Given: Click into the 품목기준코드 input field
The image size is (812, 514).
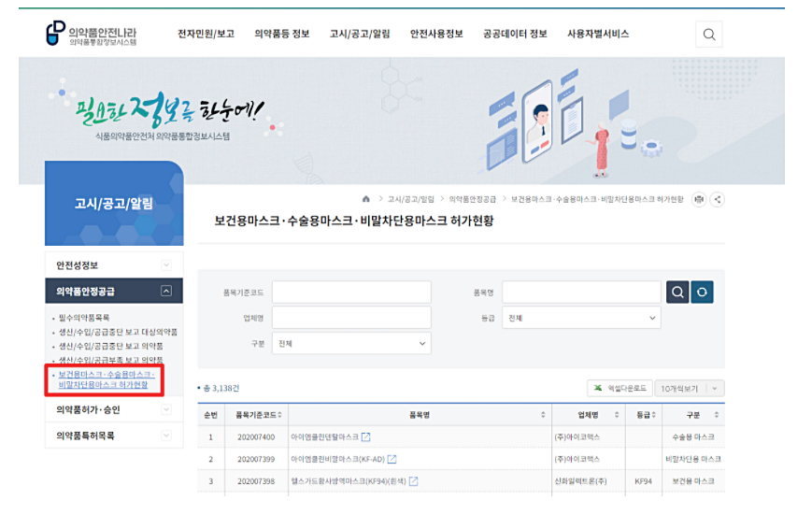Looking at the screenshot, I should [x=351, y=293].
